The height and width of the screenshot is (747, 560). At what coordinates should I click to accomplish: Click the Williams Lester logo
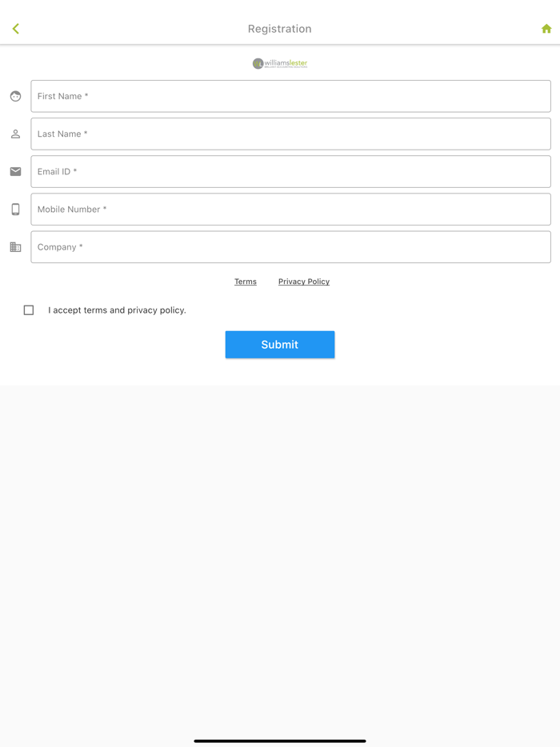tap(280, 63)
